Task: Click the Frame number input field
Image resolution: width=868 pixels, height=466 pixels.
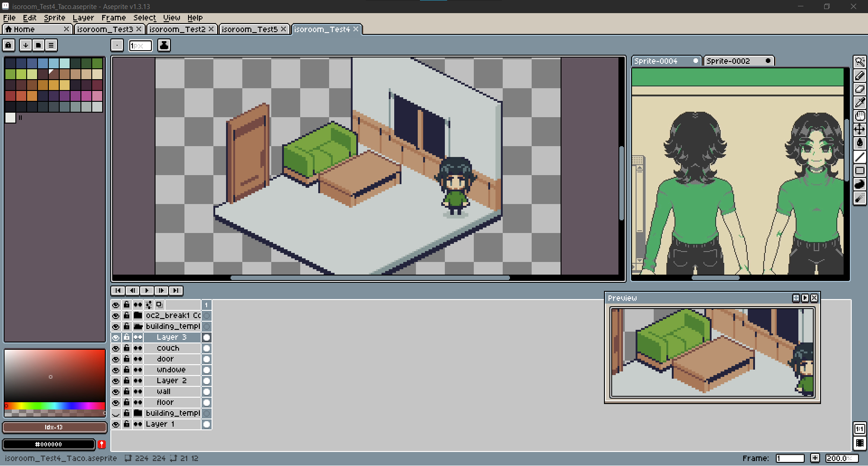Action: [x=790, y=458]
